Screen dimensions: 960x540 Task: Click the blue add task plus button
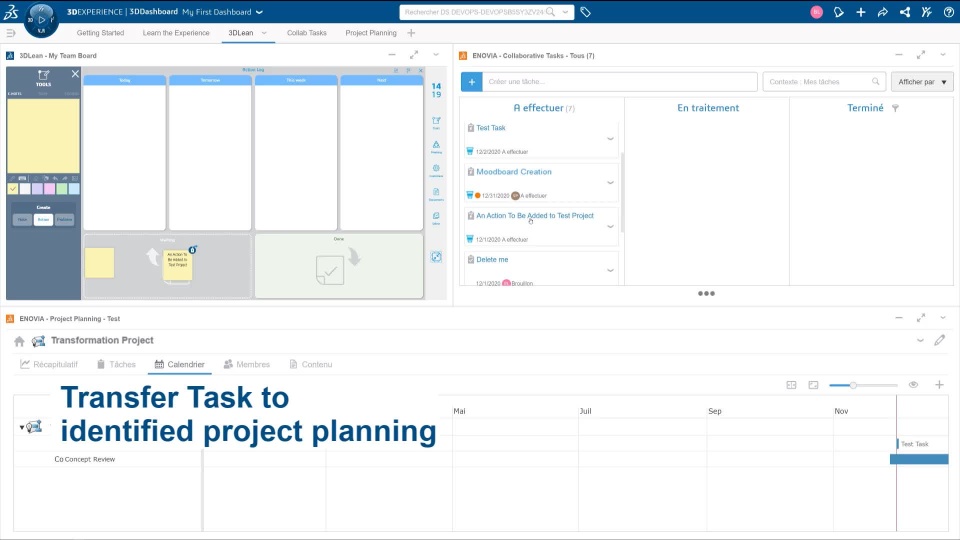pyautogui.click(x=471, y=82)
